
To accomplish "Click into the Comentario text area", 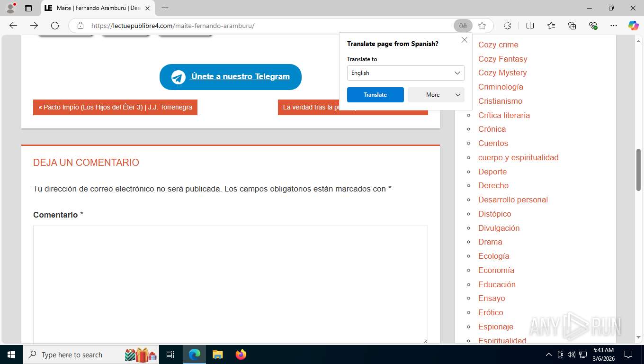I will point(231,284).
